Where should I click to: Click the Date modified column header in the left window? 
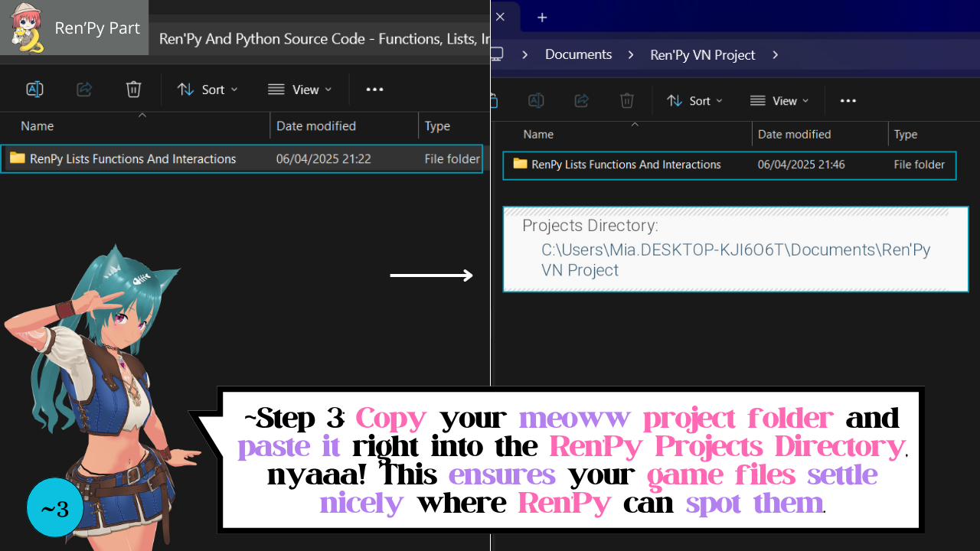pos(316,126)
